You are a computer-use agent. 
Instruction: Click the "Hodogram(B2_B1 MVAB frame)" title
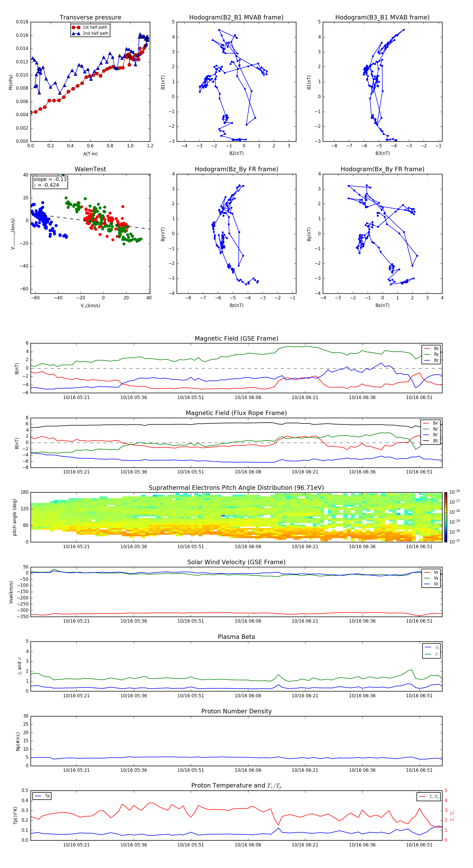pyautogui.click(x=236, y=18)
